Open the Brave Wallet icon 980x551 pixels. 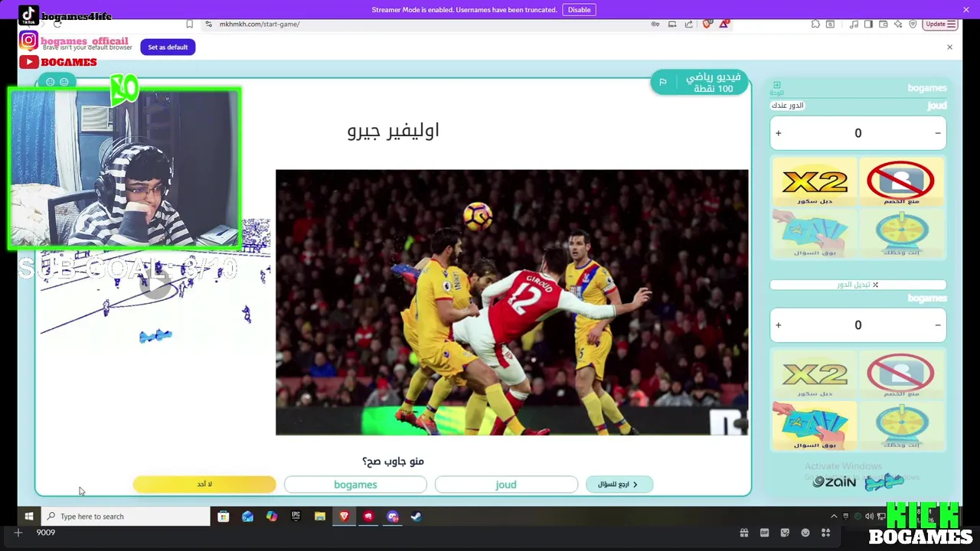coord(883,24)
